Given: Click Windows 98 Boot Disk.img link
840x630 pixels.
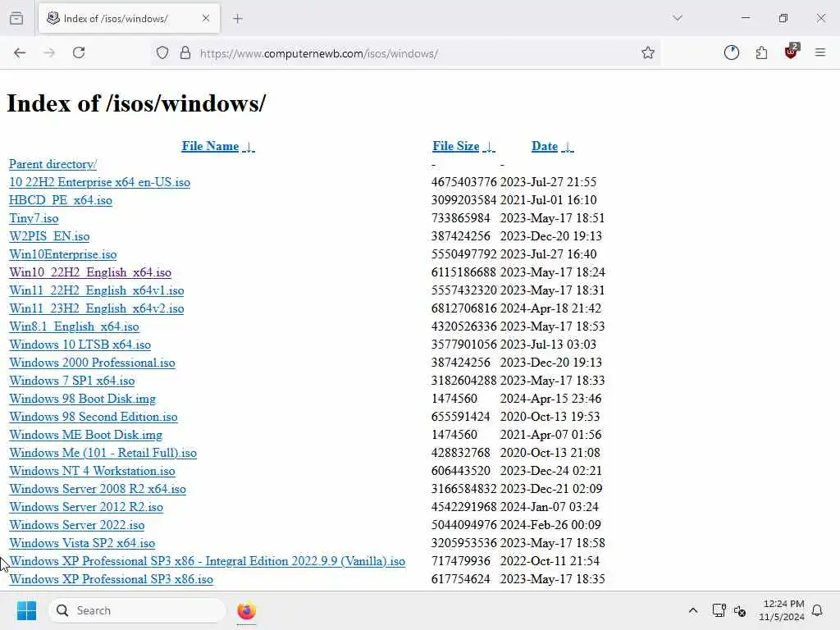Looking at the screenshot, I should coord(83,399).
